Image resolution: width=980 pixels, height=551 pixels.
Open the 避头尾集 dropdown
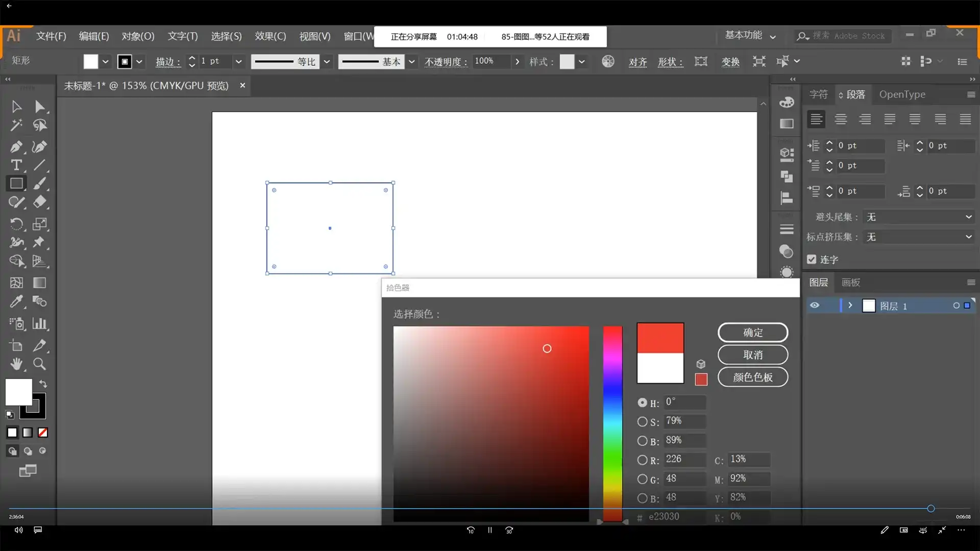tap(919, 217)
